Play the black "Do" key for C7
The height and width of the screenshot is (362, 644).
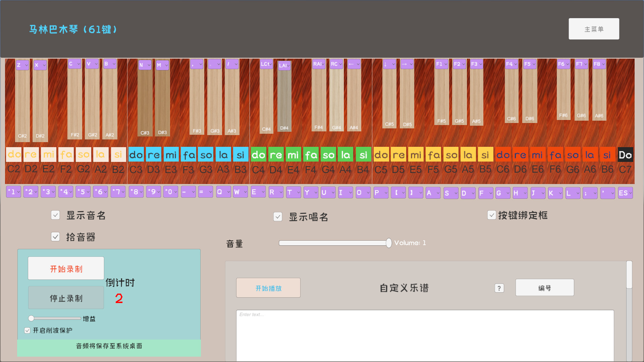click(625, 154)
